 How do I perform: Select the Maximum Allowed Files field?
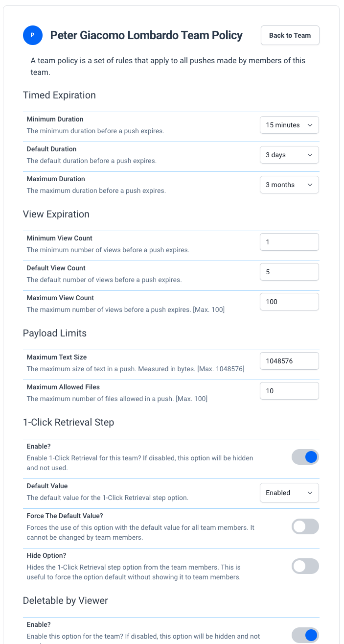tap(289, 391)
